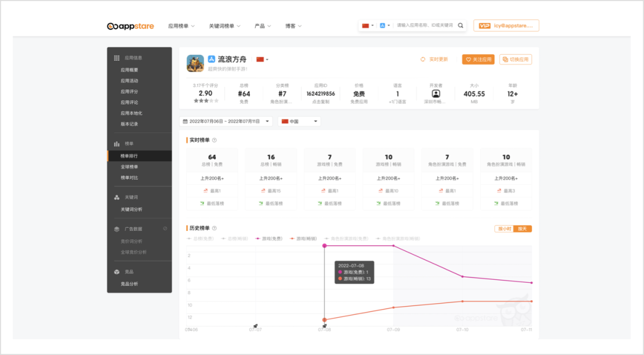Click the appstare logo
Viewport: 644px width, 355px height.
(130, 26)
